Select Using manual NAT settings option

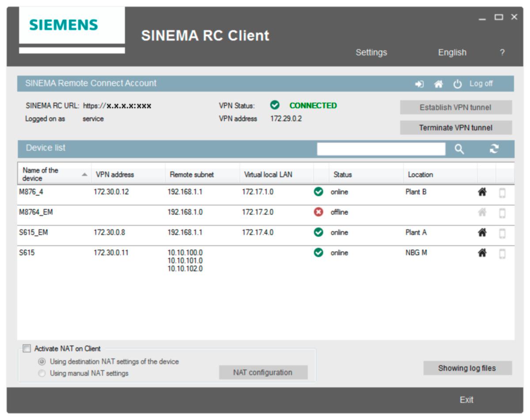[x=42, y=374]
